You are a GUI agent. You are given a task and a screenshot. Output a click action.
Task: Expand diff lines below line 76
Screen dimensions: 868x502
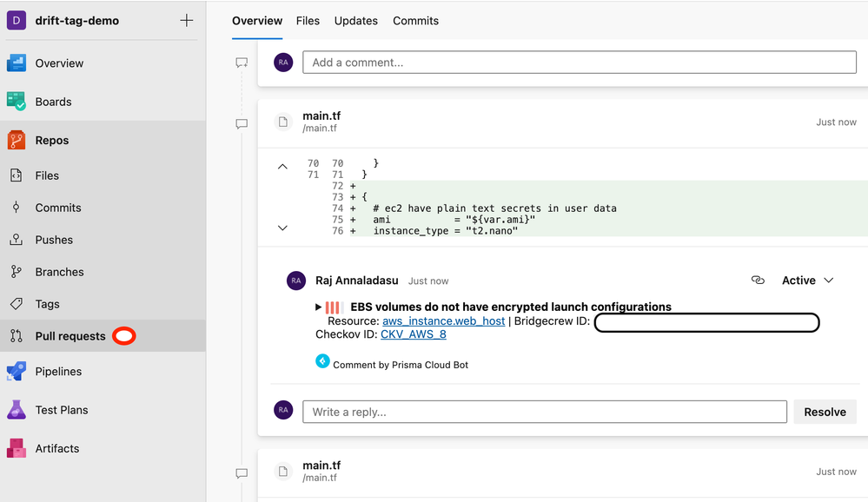282,228
